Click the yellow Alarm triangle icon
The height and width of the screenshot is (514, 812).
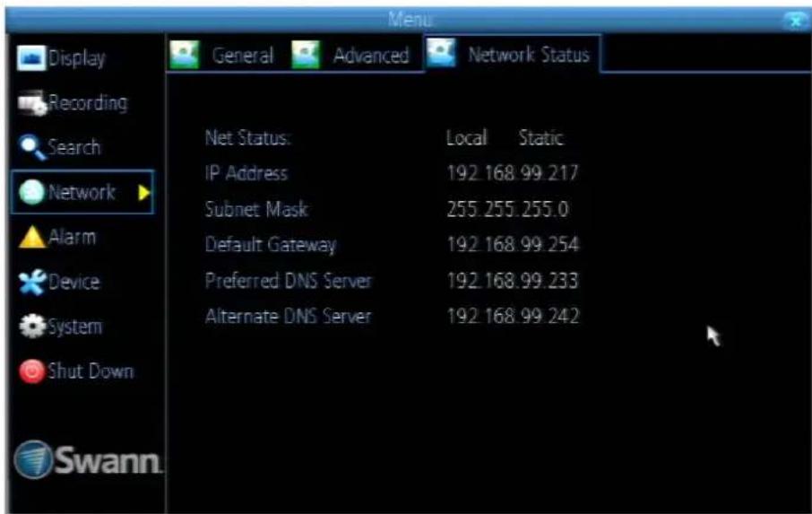coord(32,238)
